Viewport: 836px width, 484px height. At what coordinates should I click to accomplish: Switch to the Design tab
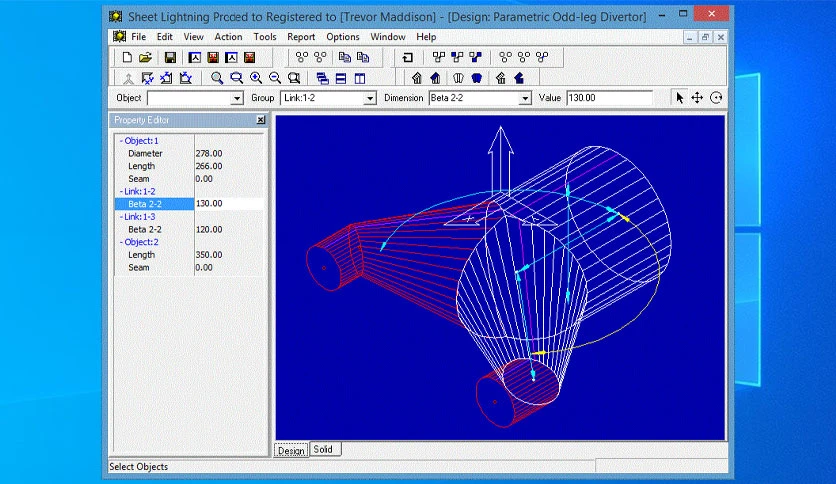pyautogui.click(x=291, y=450)
